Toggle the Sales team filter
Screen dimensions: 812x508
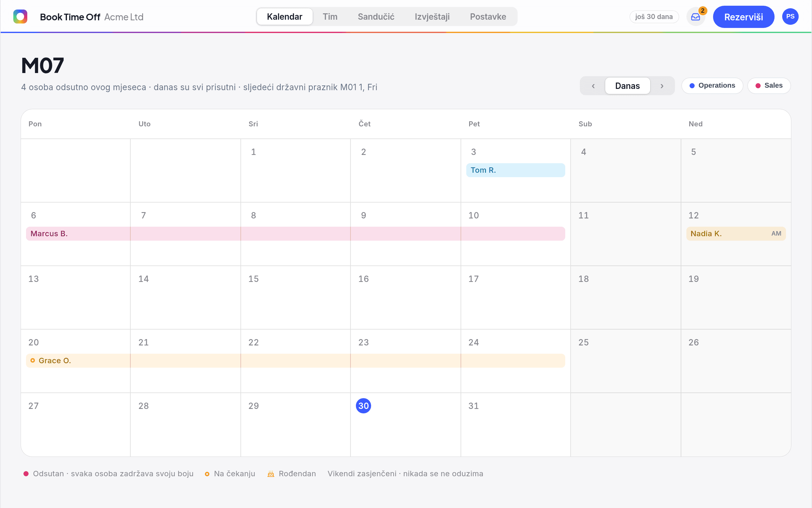[x=769, y=86]
